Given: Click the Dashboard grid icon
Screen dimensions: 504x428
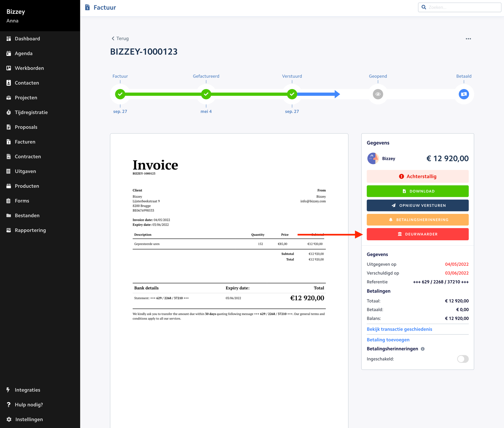Looking at the screenshot, I should coord(9,39).
